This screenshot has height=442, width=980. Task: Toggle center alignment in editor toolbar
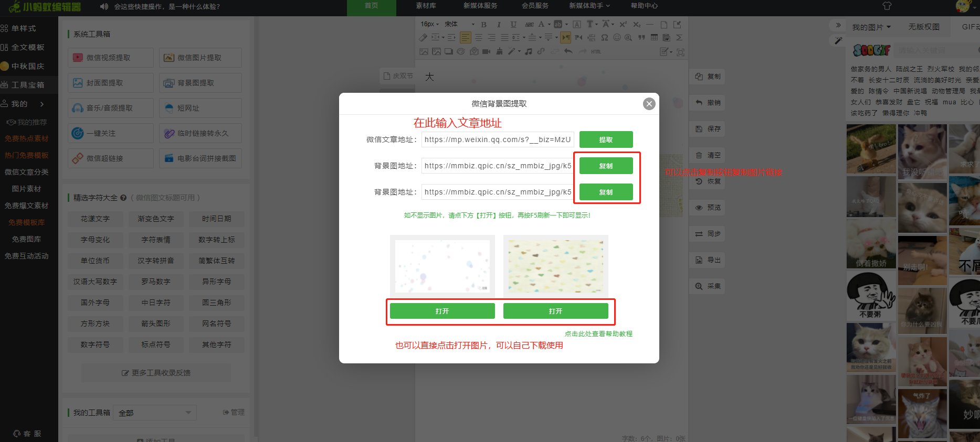479,38
